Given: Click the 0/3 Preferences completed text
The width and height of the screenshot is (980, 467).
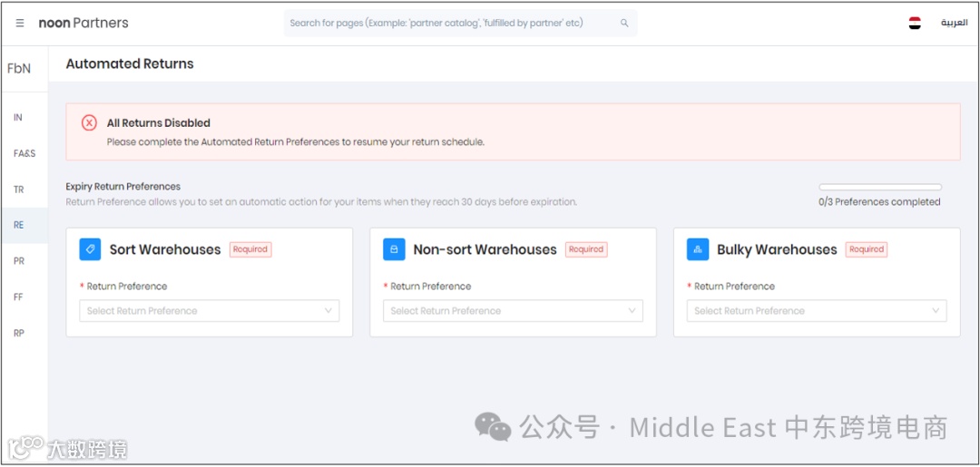Looking at the screenshot, I should (879, 201).
